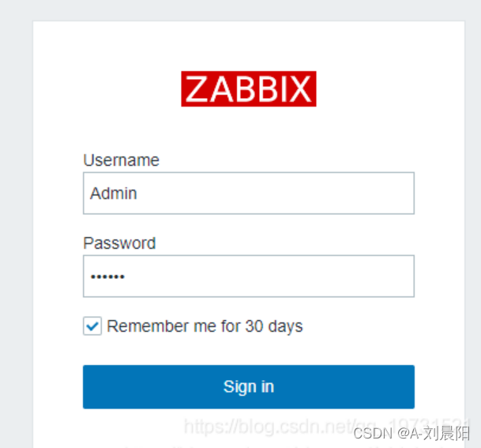Click the Username label text
Viewport: 481px width, 448px height.
click(121, 160)
